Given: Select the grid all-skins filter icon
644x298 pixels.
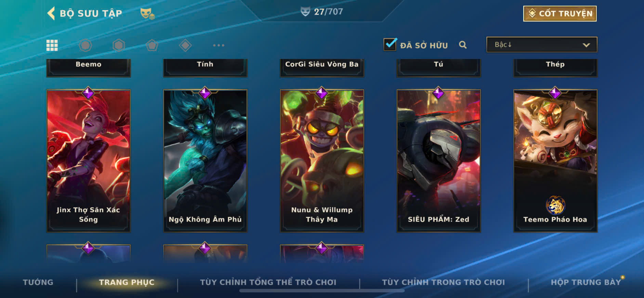Looking at the screenshot, I should [52, 45].
